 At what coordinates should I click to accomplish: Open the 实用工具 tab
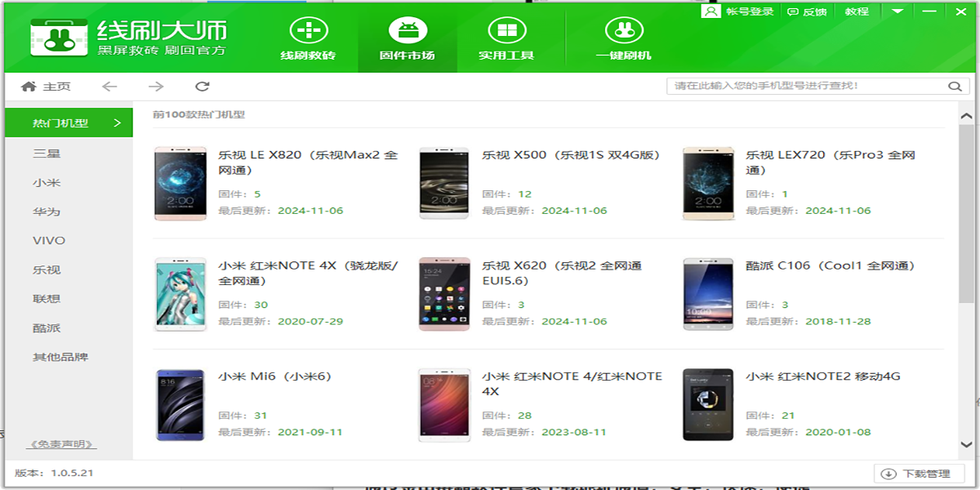coord(506,38)
